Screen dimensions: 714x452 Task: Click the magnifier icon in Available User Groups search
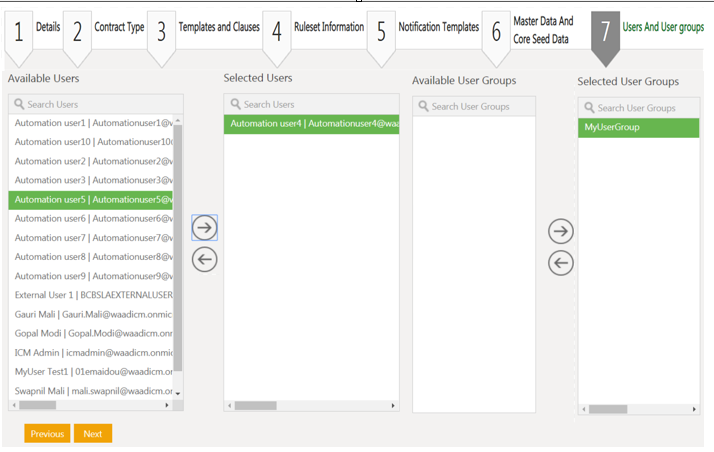424,107
